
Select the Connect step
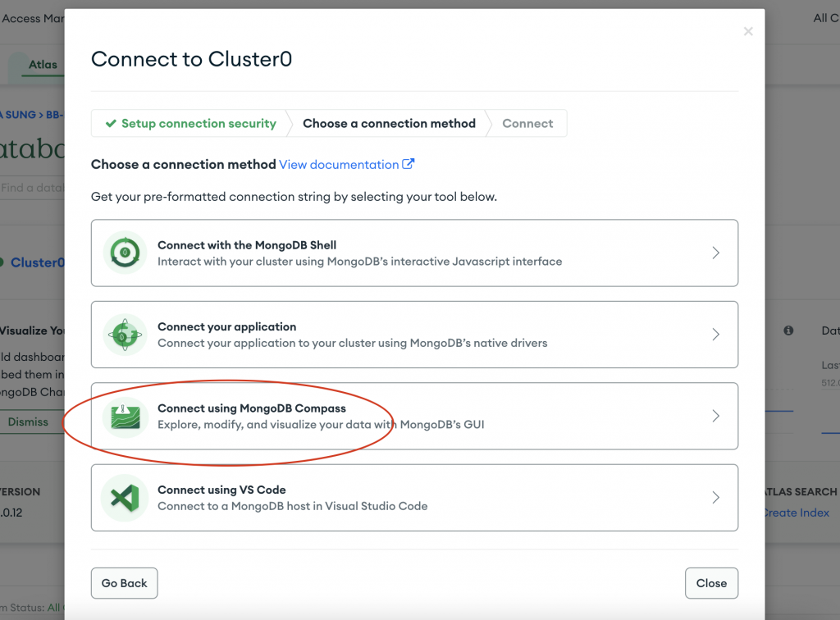527,124
